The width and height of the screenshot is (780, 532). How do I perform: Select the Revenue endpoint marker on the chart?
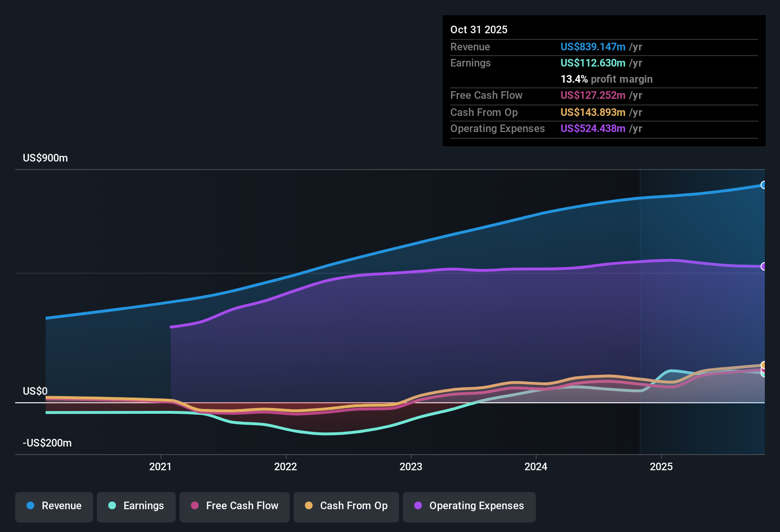[x=763, y=184]
